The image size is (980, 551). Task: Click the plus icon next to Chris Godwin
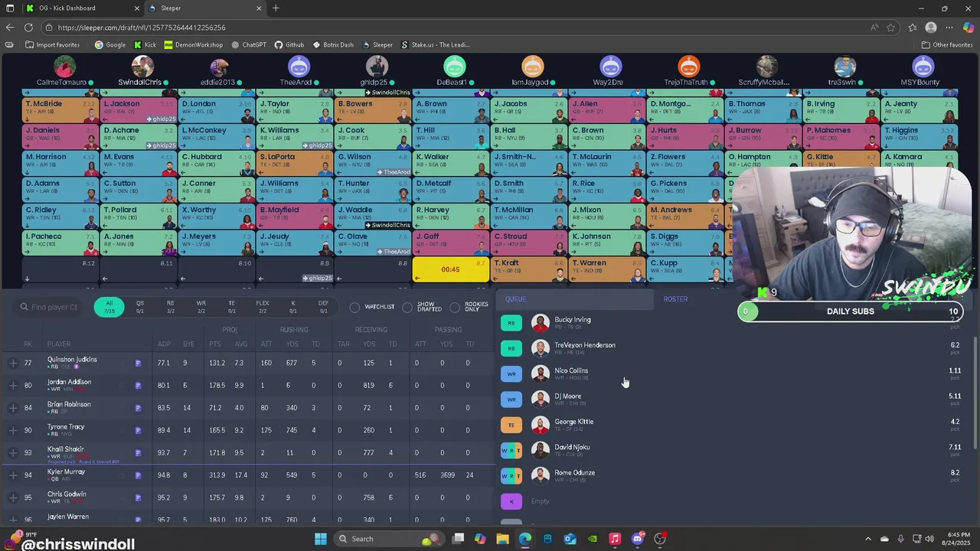coord(13,497)
